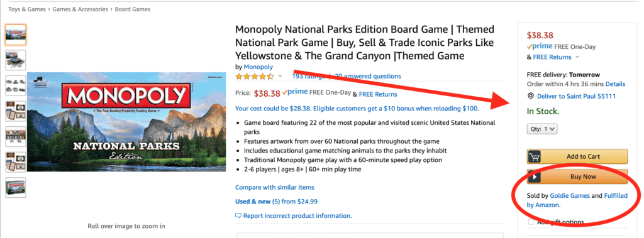Open Used & new offers link
The width and height of the screenshot is (644, 238).
[x=277, y=202]
